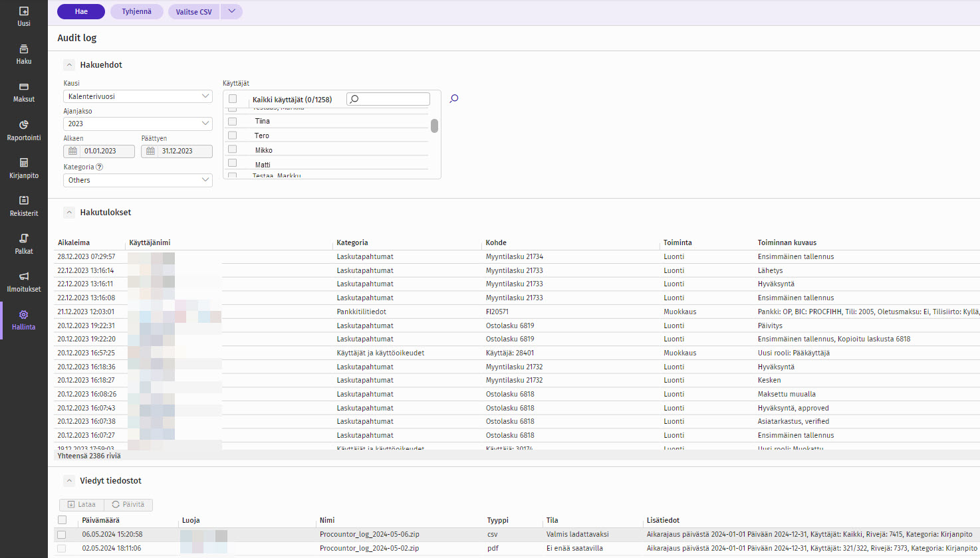
Task: Click the Pankkitilitiedot category cell
Action: click(362, 312)
